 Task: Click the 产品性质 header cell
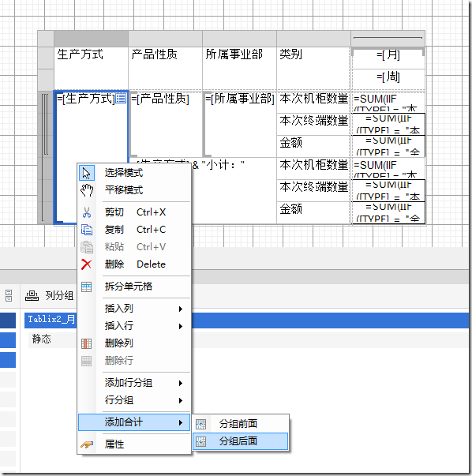tap(166, 69)
